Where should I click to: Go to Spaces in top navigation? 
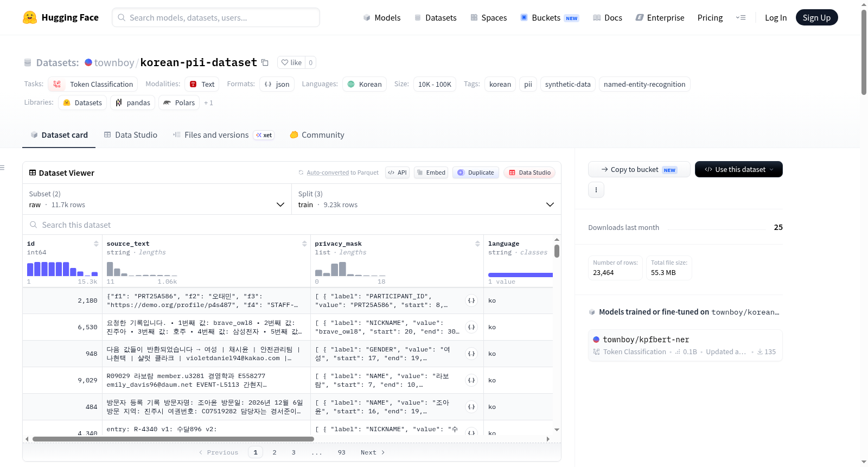coord(489,17)
